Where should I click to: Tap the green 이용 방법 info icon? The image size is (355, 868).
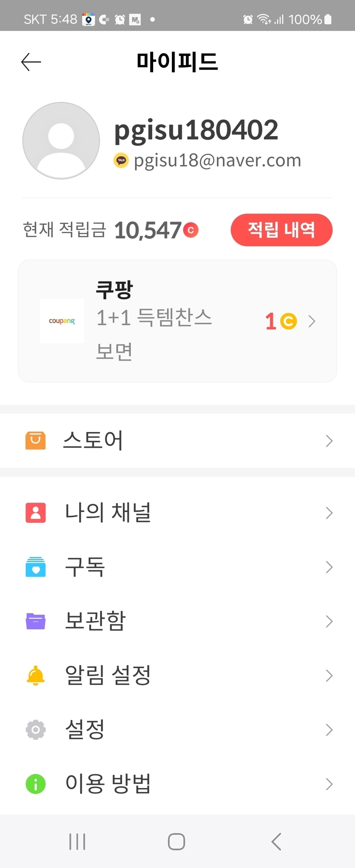pyautogui.click(x=35, y=784)
